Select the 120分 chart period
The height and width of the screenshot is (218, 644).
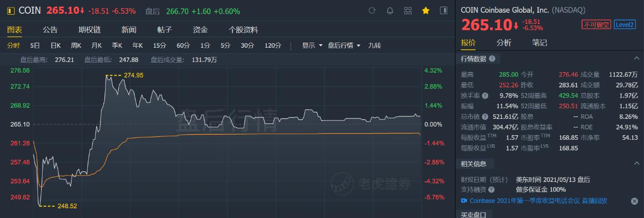click(273, 45)
